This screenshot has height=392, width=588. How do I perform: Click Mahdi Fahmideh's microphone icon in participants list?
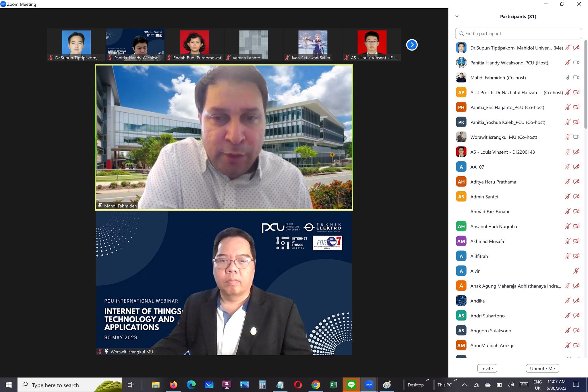tap(567, 78)
